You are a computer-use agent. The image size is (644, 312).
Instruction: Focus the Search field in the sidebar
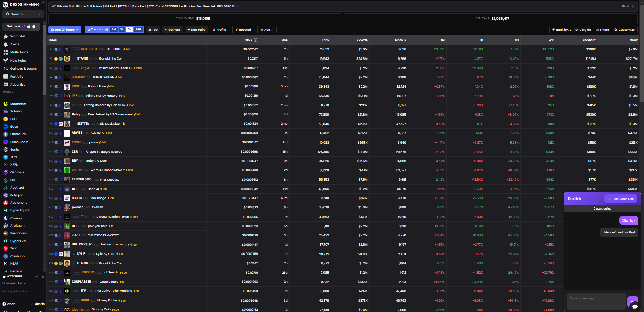click(x=23, y=14)
